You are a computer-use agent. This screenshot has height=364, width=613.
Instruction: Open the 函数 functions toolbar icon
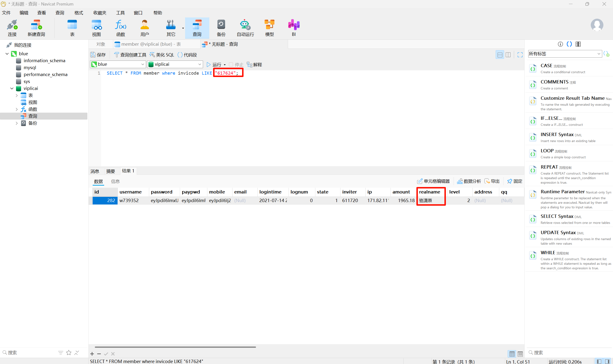coord(121,28)
